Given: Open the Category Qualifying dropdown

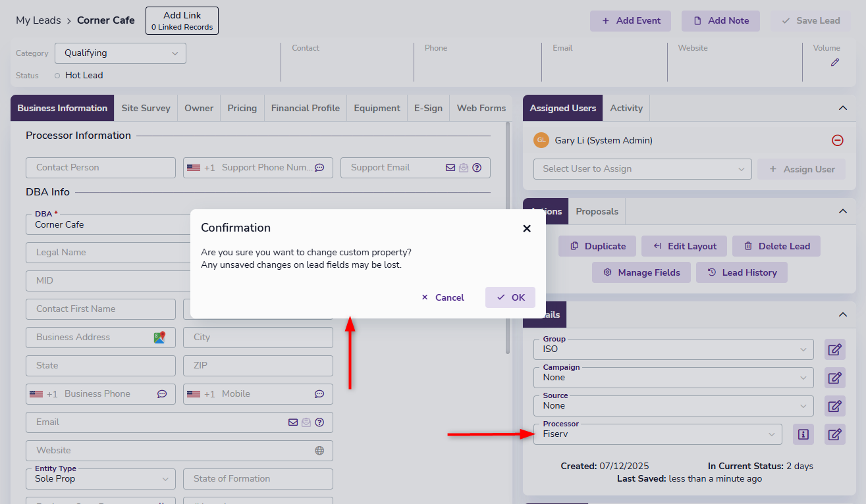Looking at the screenshot, I should (x=121, y=53).
